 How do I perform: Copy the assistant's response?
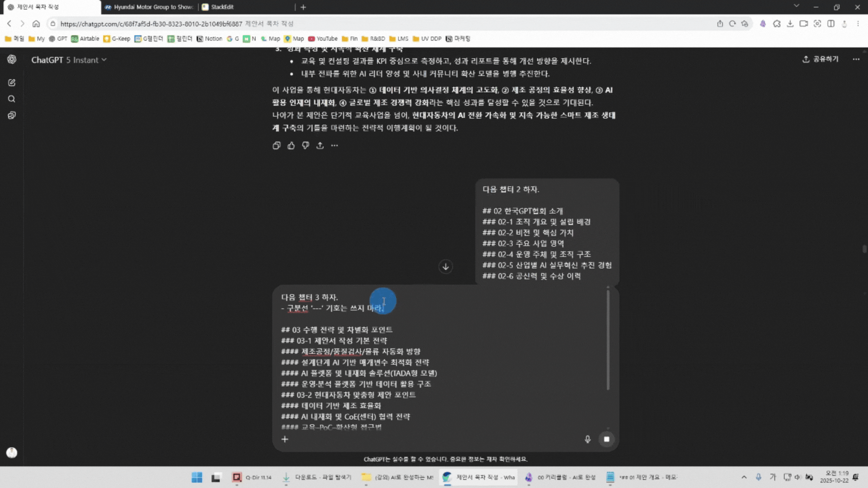(276, 145)
